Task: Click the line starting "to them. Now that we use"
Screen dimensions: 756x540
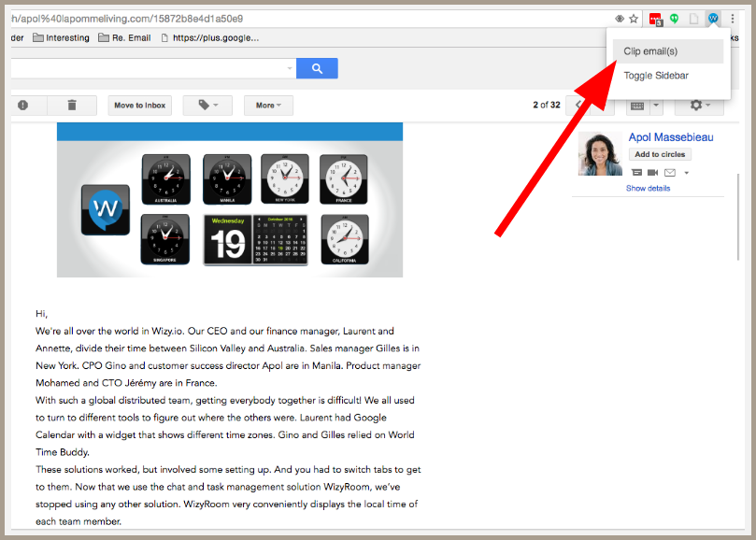Action: (218, 487)
